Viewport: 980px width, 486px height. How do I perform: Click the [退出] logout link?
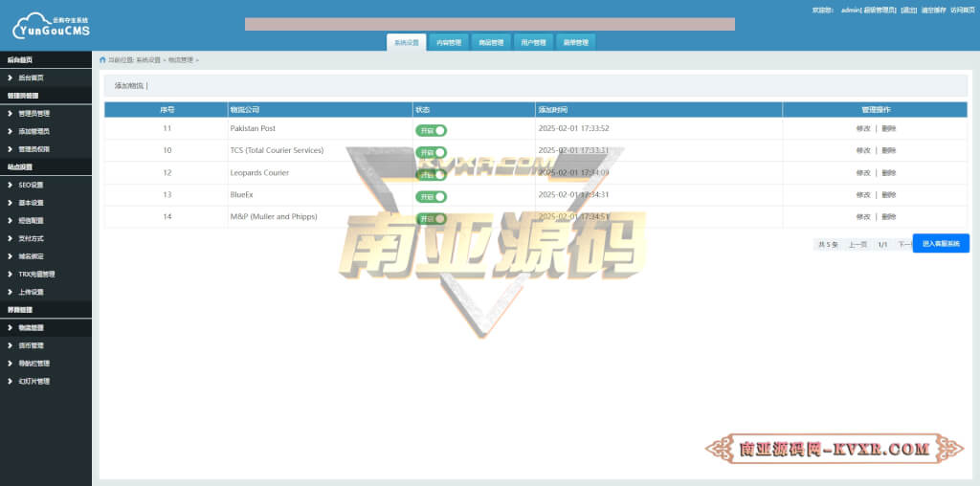(x=909, y=10)
